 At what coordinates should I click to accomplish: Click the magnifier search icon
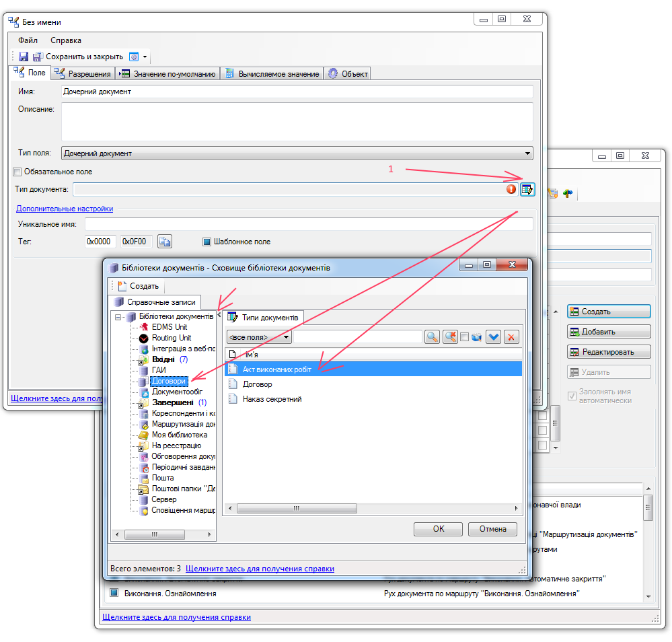[432, 337]
